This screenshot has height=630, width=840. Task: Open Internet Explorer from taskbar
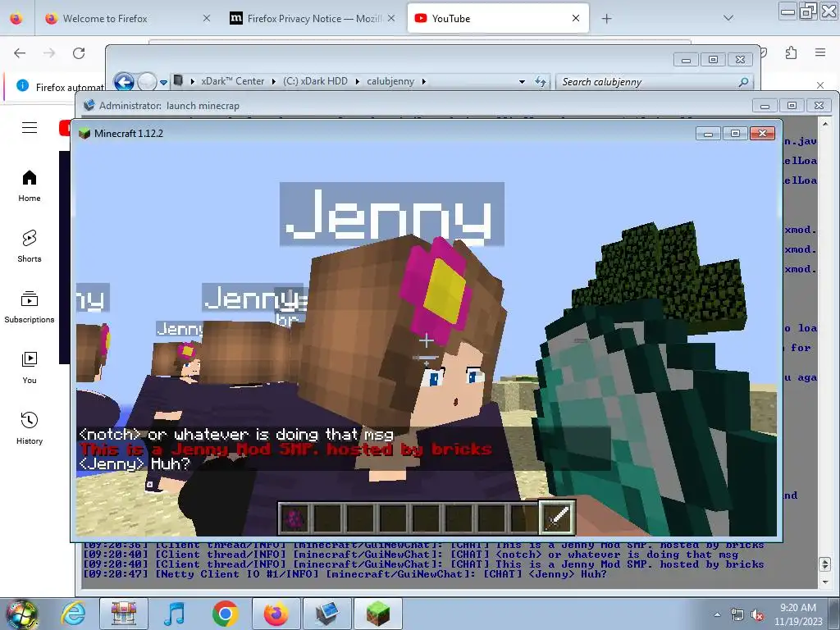click(x=73, y=614)
